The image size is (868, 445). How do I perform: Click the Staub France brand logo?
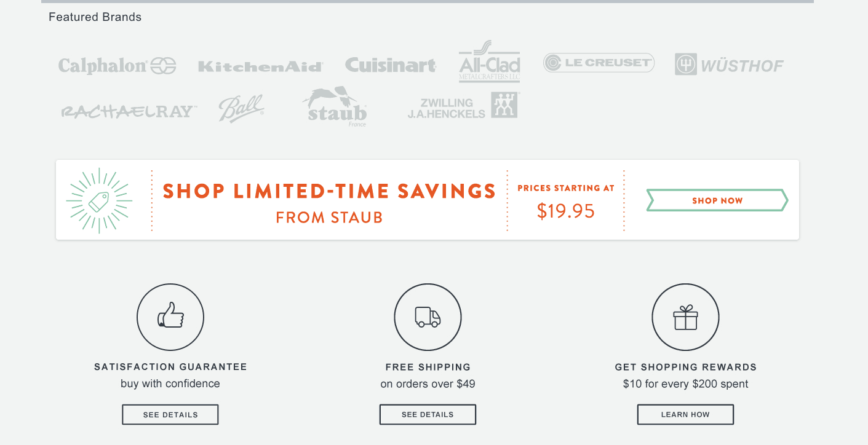(x=334, y=108)
